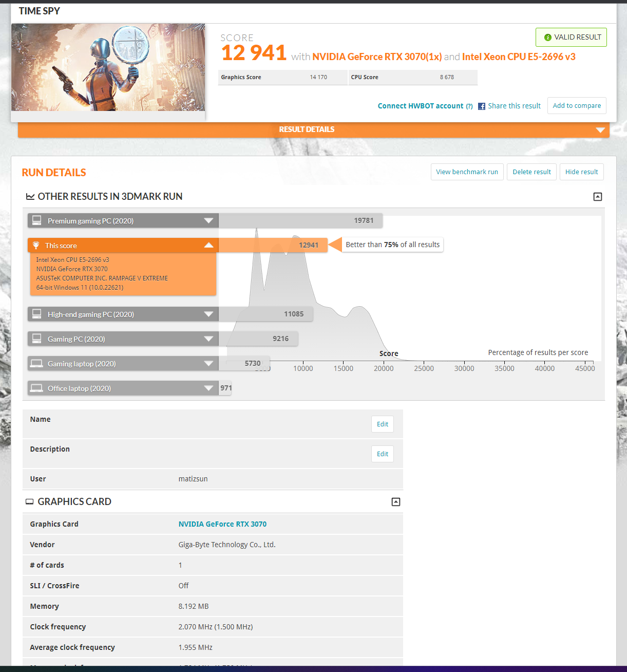
Task: Click Delete result button
Action: [531, 172]
